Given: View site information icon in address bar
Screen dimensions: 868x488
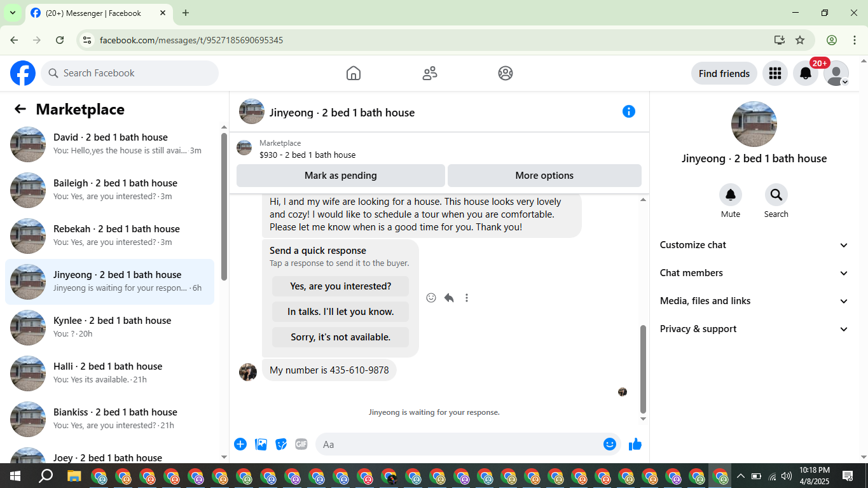Looking at the screenshot, I should (x=87, y=40).
